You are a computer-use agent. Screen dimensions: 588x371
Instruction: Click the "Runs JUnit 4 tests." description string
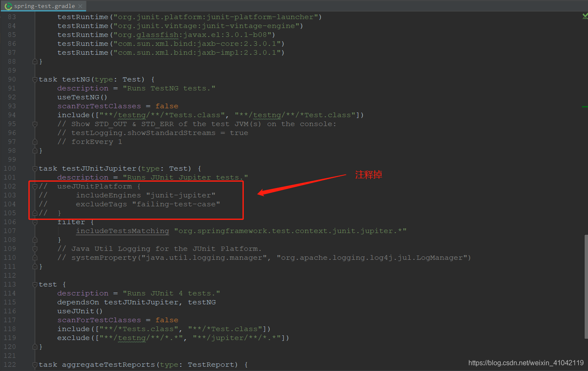point(171,293)
